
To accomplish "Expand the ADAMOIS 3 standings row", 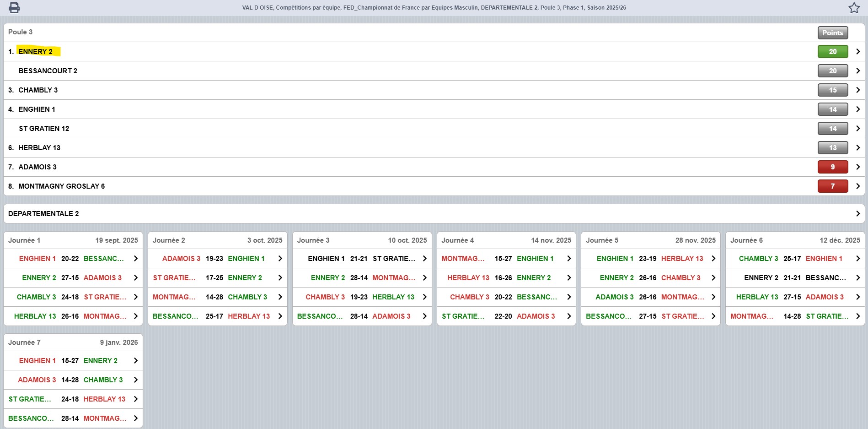I will [x=857, y=167].
